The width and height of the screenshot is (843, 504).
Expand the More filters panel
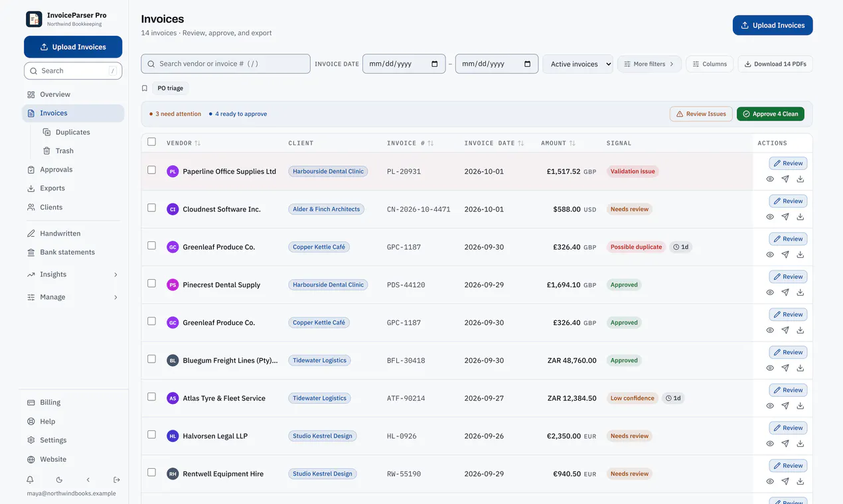tap(649, 64)
